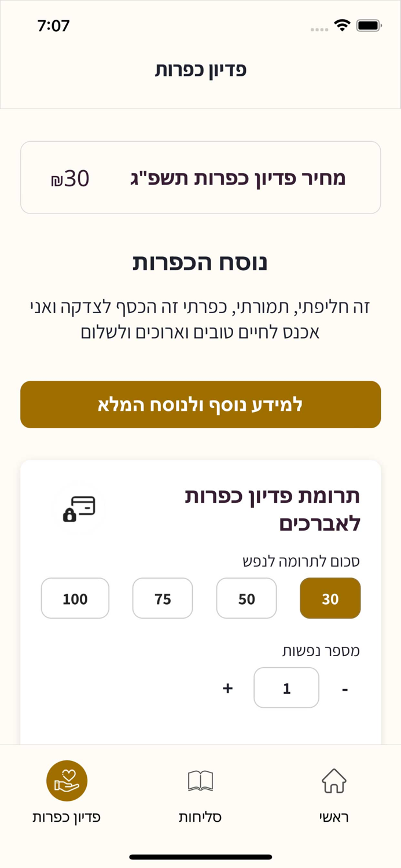Decrease מספר נפשות with the minus control
Viewport: 401px width, 868px height.
344,688
